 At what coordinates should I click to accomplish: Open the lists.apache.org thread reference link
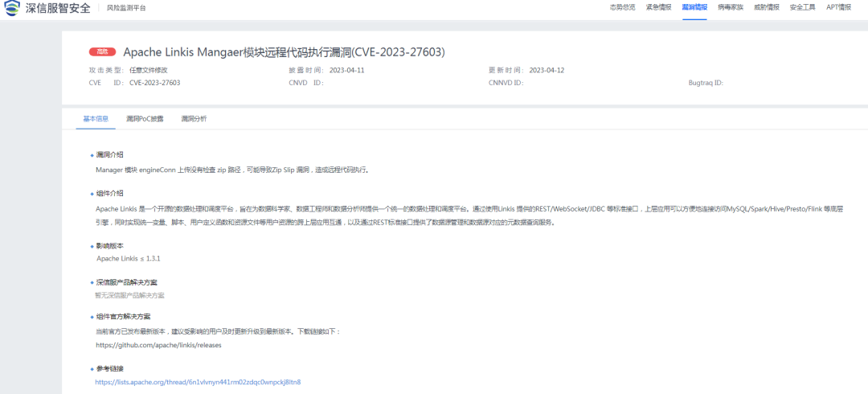tap(199, 383)
